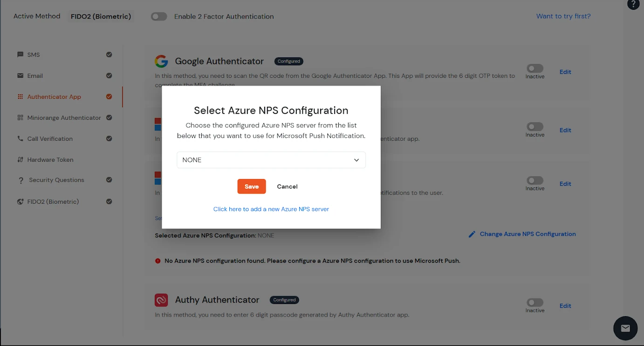Open the chat support bubble icon
644x346 pixels.
click(625, 328)
